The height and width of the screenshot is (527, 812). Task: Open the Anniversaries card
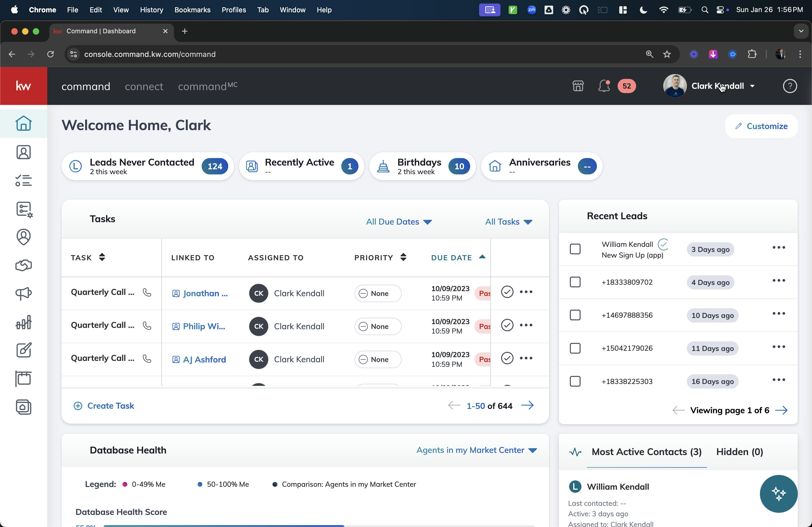tap(542, 166)
